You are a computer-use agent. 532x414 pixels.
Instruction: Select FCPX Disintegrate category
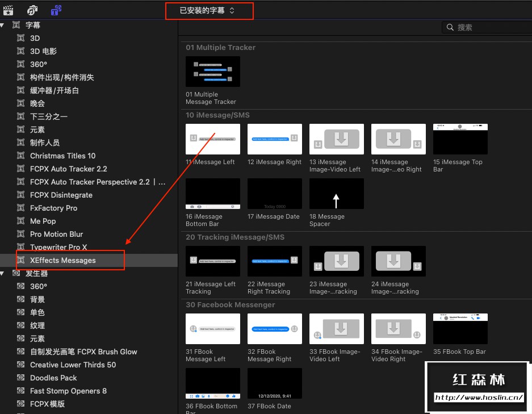[x=61, y=195]
